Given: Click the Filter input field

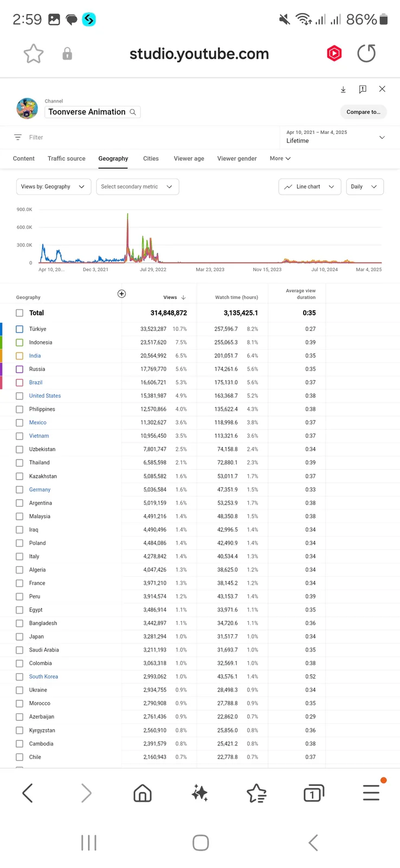Looking at the screenshot, I should click(x=36, y=137).
